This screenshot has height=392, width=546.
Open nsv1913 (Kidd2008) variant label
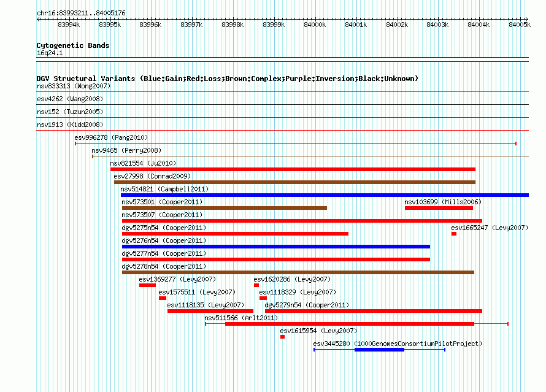70,125
